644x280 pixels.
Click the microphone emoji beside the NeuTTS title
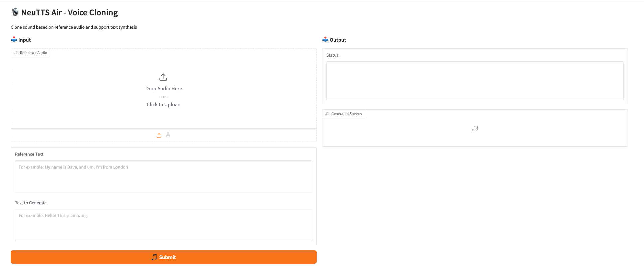pyautogui.click(x=15, y=12)
